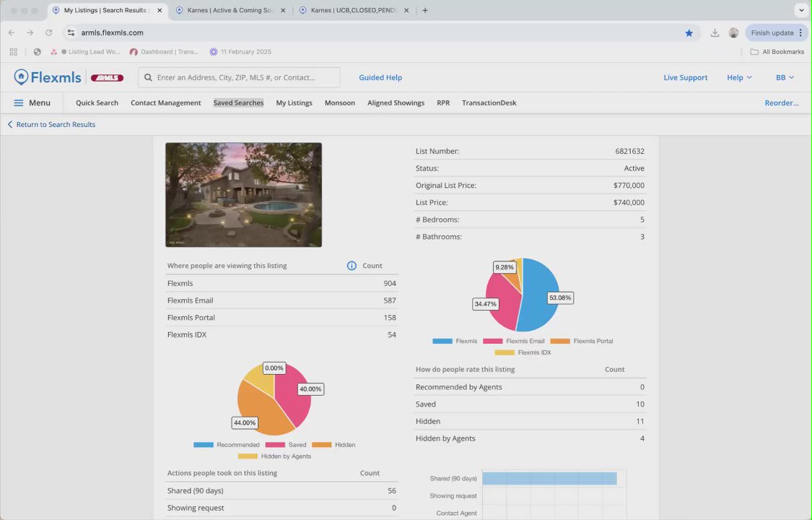Close the Karnes Active & Coming Soon tab
Viewport: 812px width, 520px height.
coord(283,10)
